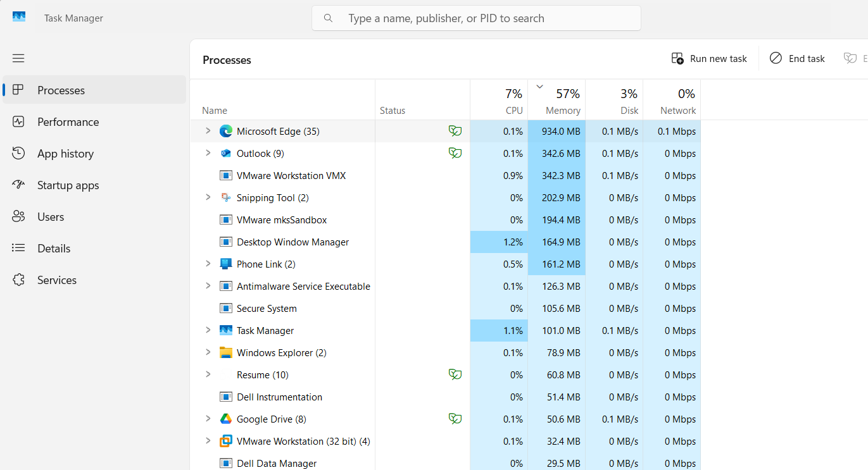
Task: Expand the Antimalware Service Executable row
Action: click(x=208, y=286)
